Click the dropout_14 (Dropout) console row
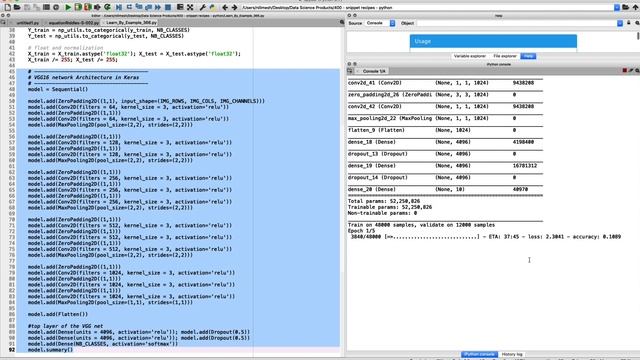Image resolution: width=640 pixels, height=360 pixels. [445, 178]
